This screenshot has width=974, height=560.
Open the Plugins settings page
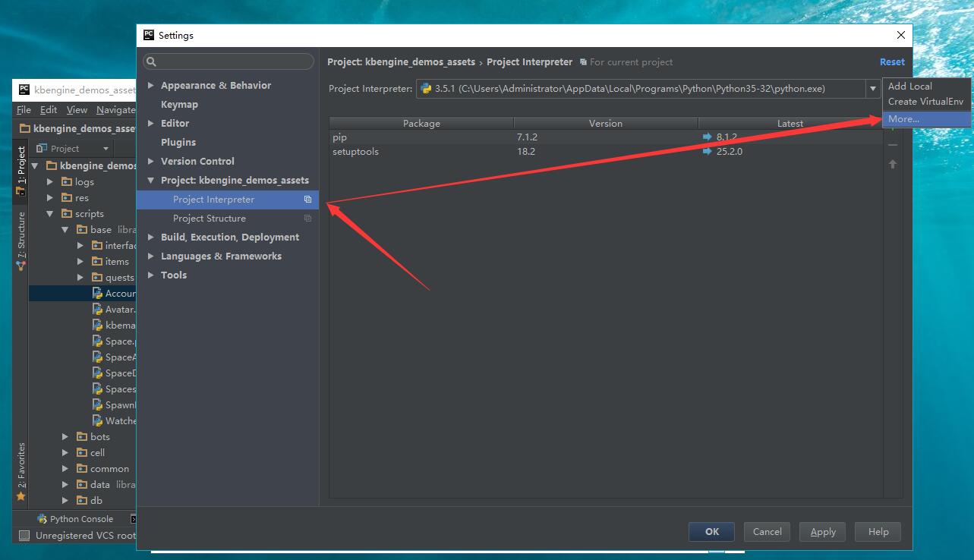point(178,142)
